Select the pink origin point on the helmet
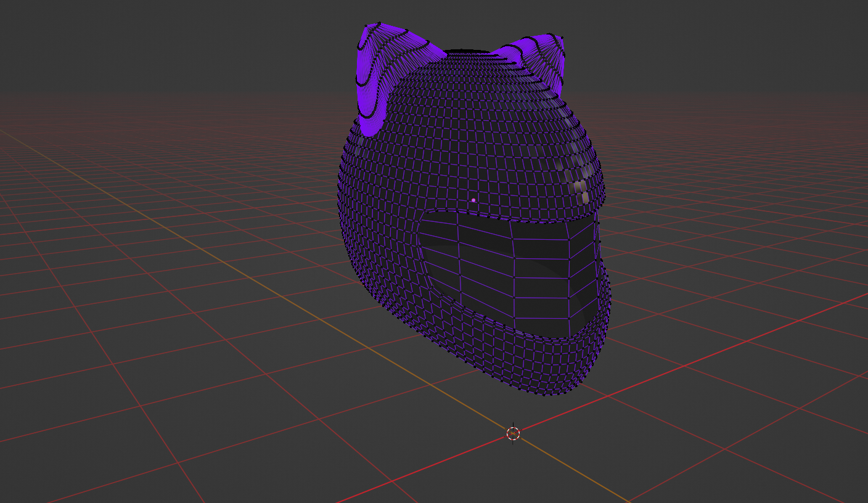868x503 pixels. point(473,200)
